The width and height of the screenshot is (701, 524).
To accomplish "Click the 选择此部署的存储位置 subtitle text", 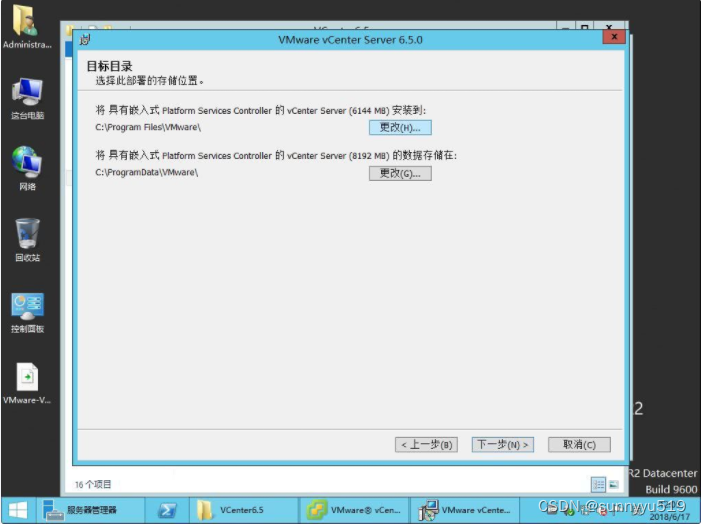I will coord(150,81).
